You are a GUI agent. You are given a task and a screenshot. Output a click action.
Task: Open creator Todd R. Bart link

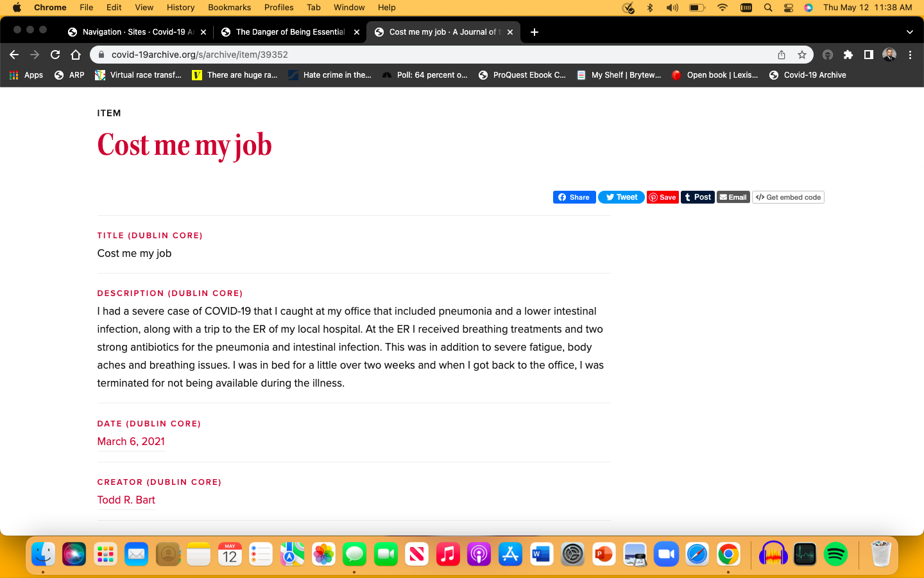(x=126, y=500)
